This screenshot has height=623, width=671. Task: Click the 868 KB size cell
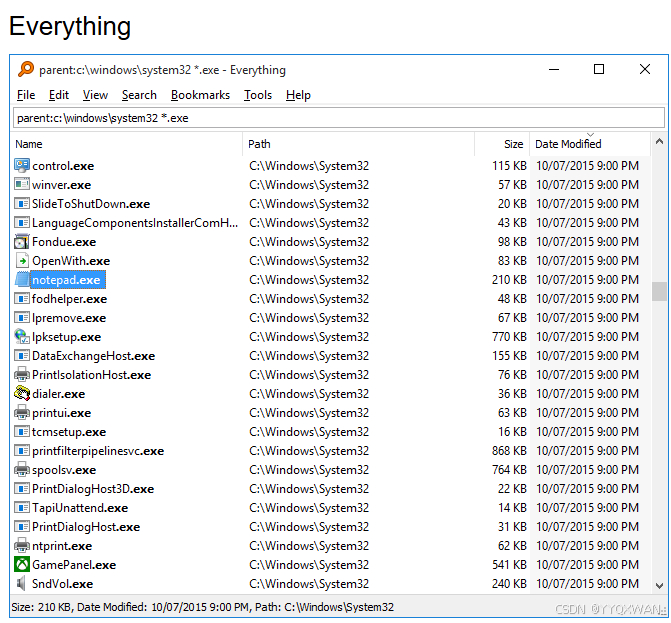509,451
